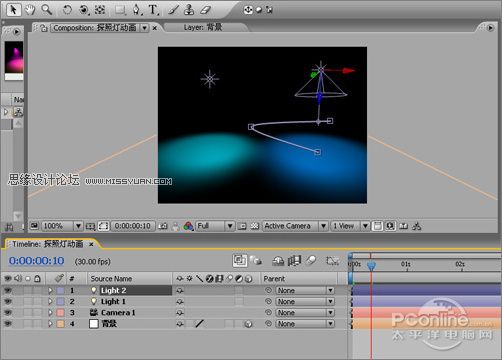This screenshot has width=502, height=360.
Task: Click the motion blur enable button
Action: (x=311, y=260)
